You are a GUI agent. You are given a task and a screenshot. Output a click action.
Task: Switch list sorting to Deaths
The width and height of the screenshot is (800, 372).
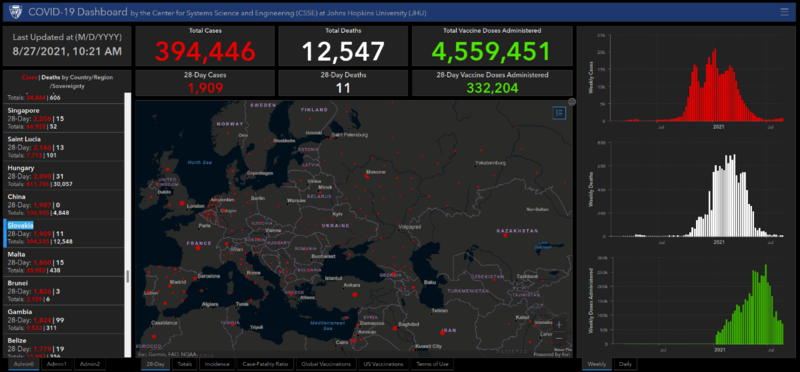point(51,78)
